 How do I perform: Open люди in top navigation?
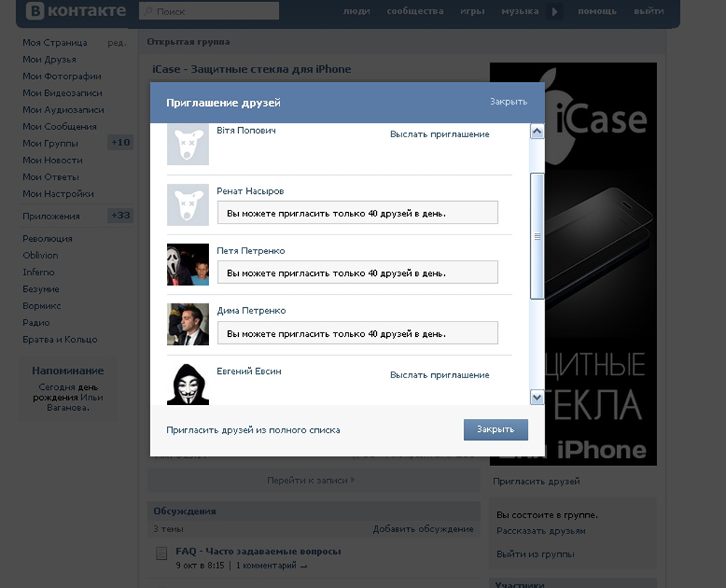(356, 11)
